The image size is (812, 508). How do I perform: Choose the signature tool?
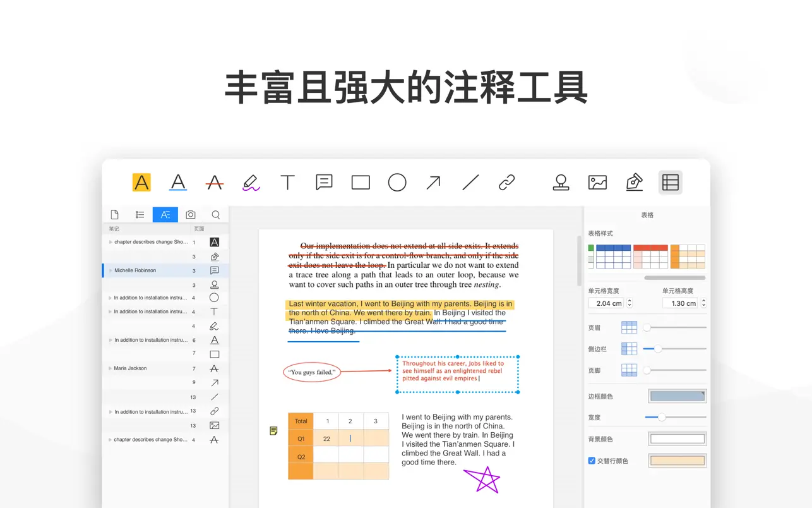(634, 183)
